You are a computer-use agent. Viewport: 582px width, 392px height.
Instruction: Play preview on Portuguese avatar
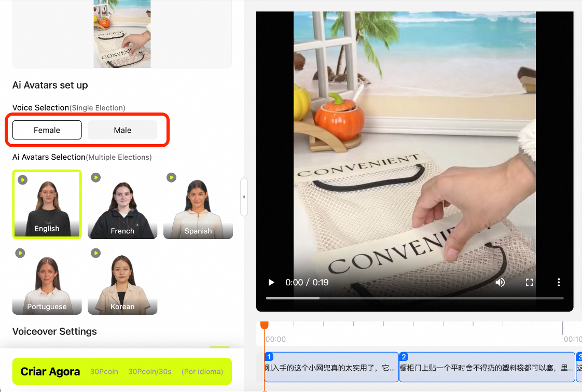click(20, 253)
